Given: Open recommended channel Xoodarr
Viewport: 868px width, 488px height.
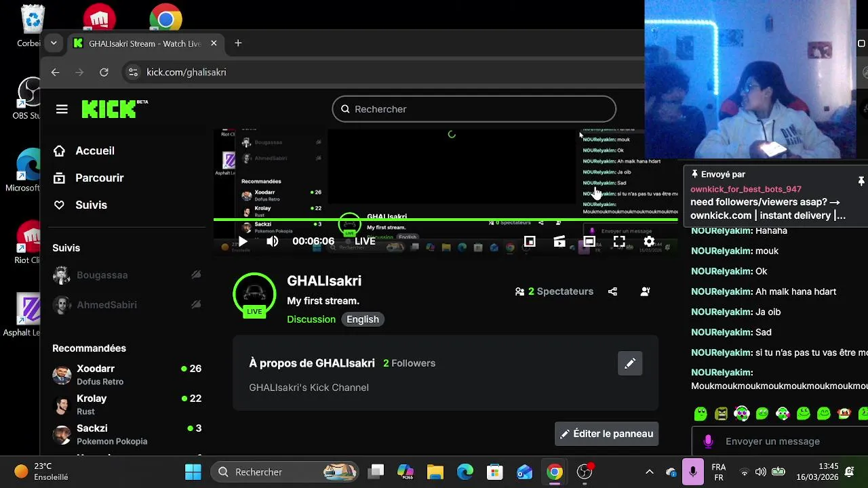Looking at the screenshot, I should 127,375.
